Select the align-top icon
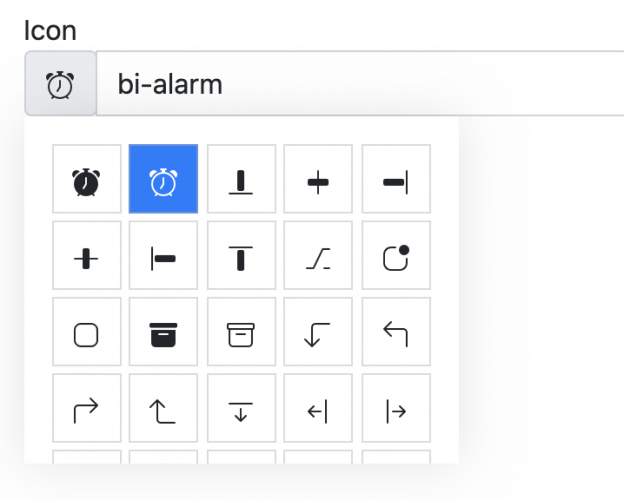Screen dimensions: 624x500 click(x=241, y=255)
